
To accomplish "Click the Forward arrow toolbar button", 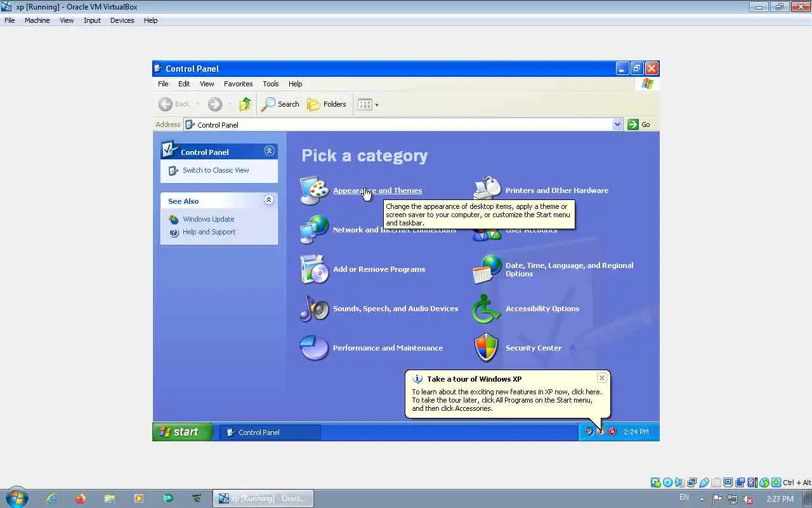I will (215, 104).
